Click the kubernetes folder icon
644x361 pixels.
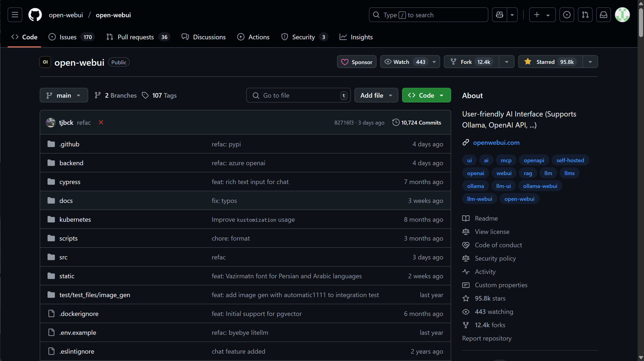[x=51, y=219]
